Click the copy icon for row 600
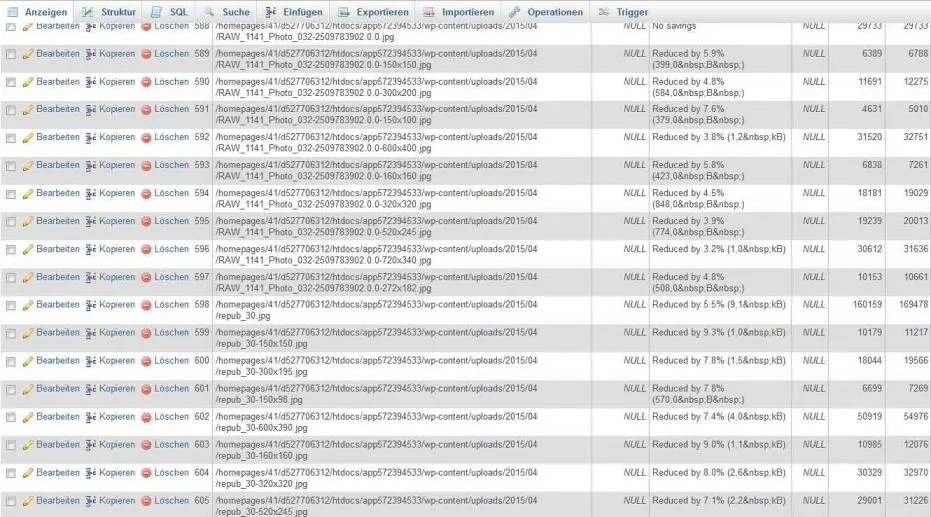This screenshot has height=517, width=931. click(x=90, y=361)
